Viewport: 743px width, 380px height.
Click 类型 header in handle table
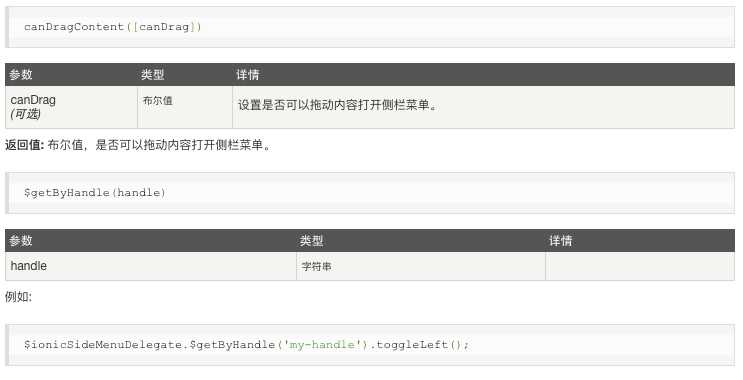click(x=311, y=240)
